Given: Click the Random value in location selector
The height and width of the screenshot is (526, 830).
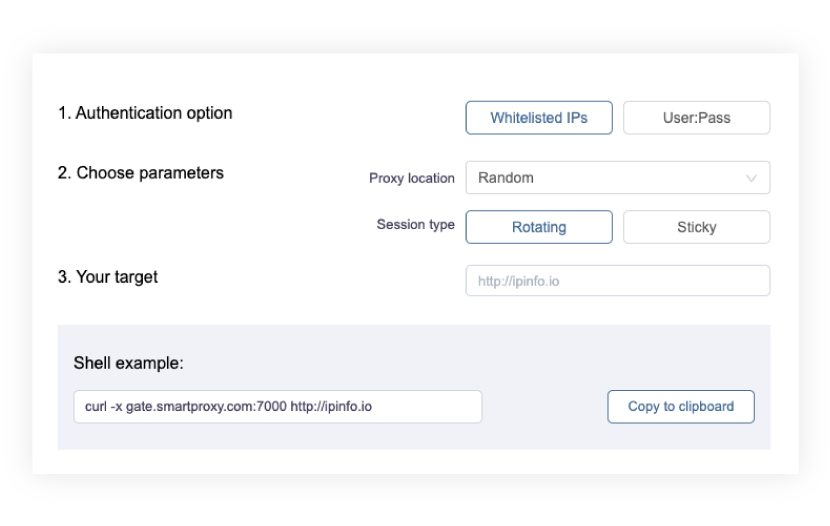Looking at the screenshot, I should click(x=506, y=178).
